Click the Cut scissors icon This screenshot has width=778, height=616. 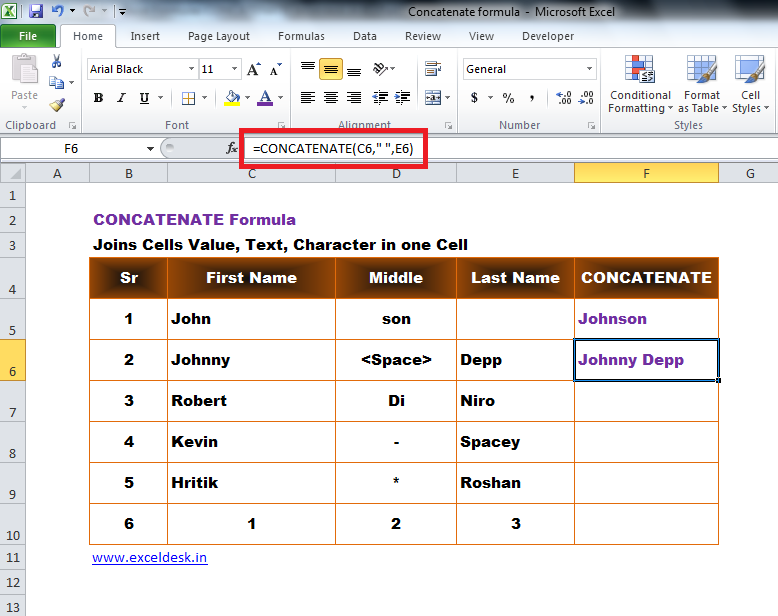point(57,61)
